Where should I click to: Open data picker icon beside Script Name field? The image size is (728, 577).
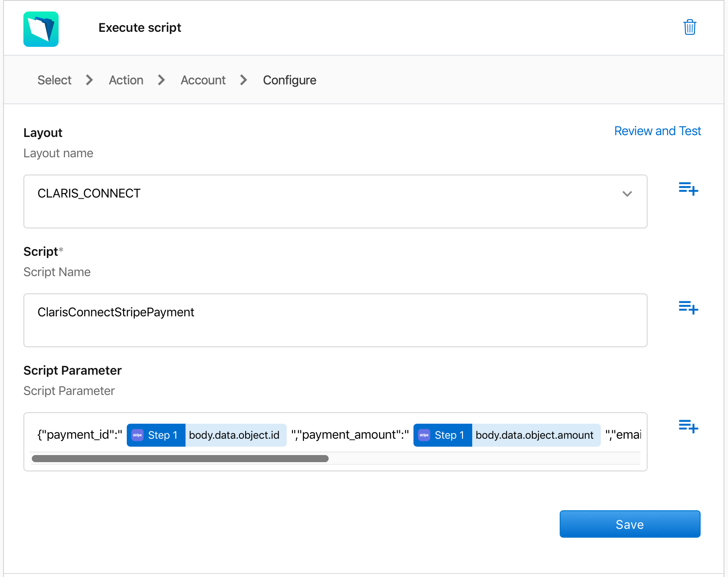coord(688,307)
